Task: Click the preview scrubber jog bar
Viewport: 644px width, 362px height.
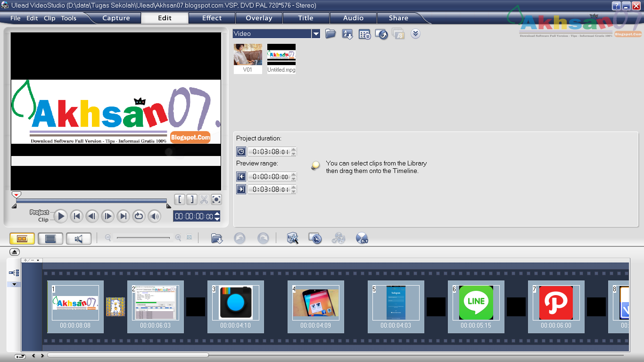Action: coord(91,201)
